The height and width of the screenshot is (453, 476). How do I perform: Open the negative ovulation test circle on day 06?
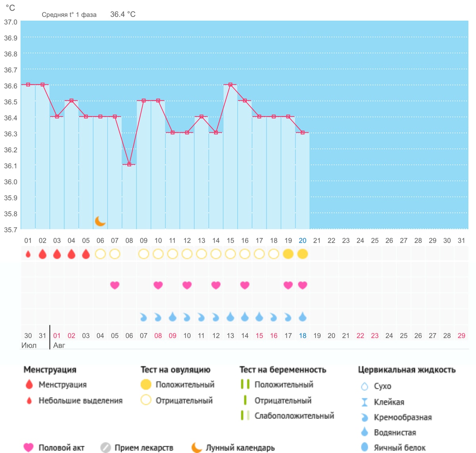(100, 254)
